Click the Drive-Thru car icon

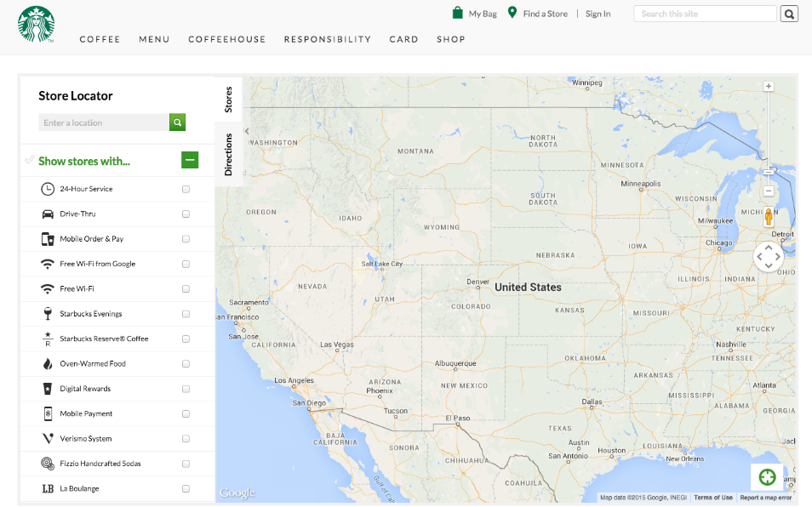tap(48, 214)
